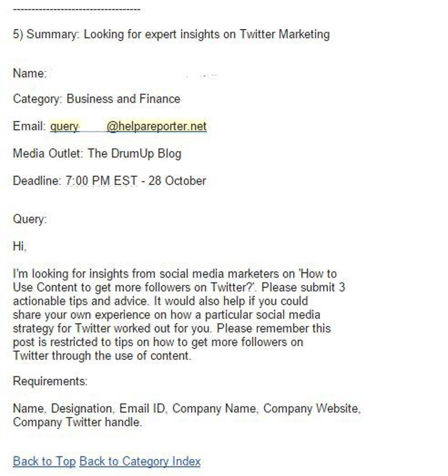The width and height of the screenshot is (448, 476).
Task: Click the "Company Twitter handle." text
Action: pos(77,423)
